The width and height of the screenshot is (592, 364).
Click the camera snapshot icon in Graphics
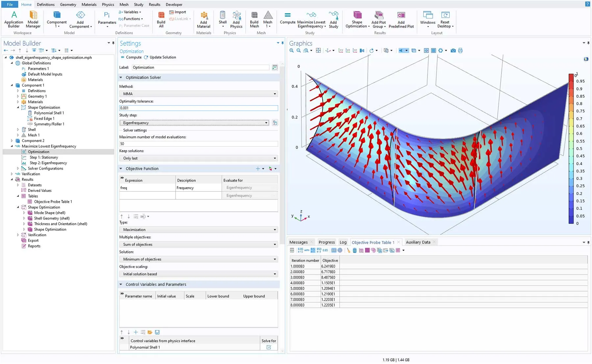pos(453,51)
